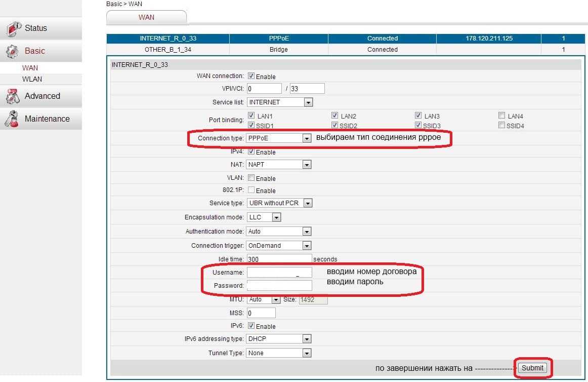588x382 pixels.
Task: Open WLAN in the sidebar menu
Action: 32,79
